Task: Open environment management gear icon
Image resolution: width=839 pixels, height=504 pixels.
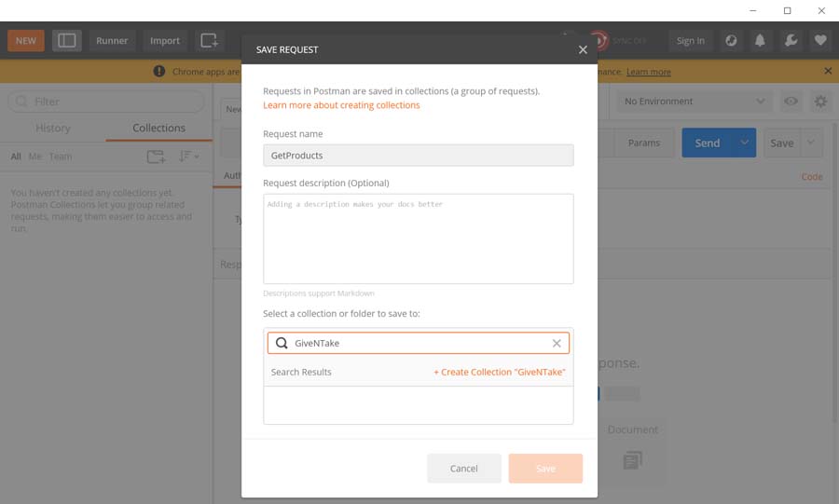Action: point(820,102)
